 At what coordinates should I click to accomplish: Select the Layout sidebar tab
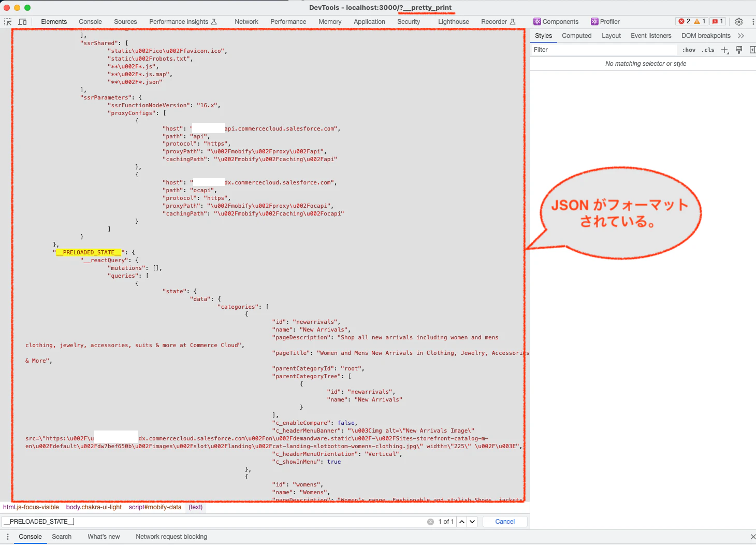(611, 36)
